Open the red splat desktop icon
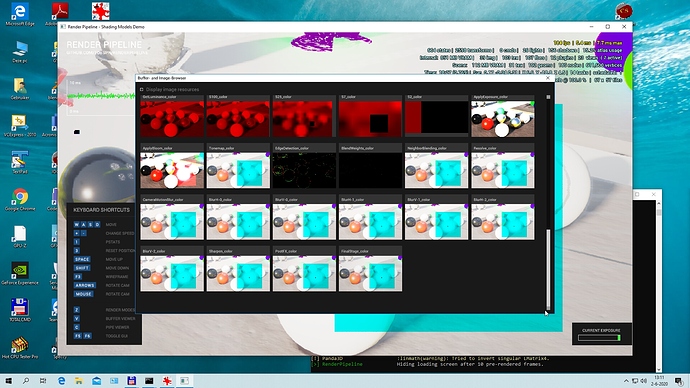The width and height of the screenshot is (690, 388). tap(100, 11)
